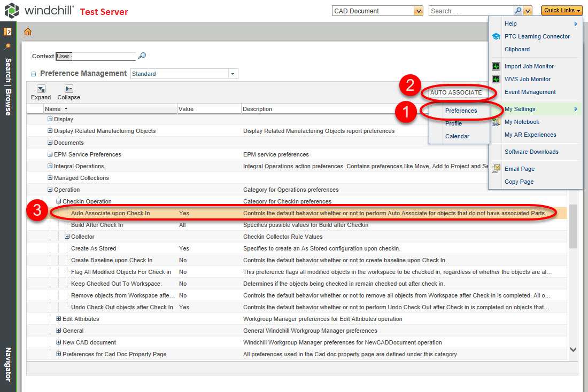Click the Windchill logo in the header
Image resolution: width=588 pixels, height=392 pixels.
click(12, 10)
